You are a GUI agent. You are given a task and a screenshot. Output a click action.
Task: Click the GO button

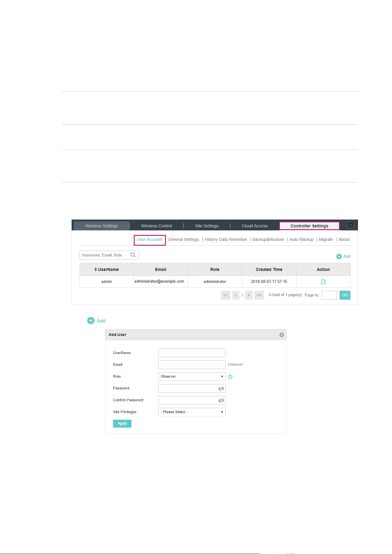(345, 295)
